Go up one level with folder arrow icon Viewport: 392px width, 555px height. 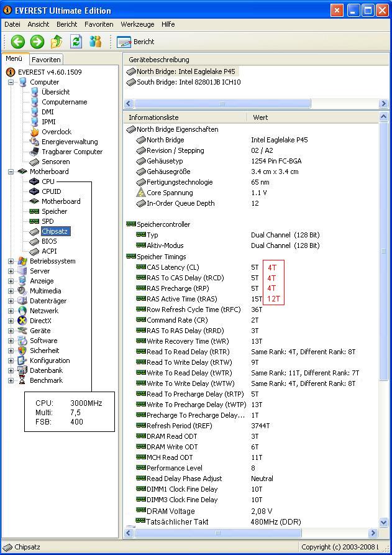[57, 42]
